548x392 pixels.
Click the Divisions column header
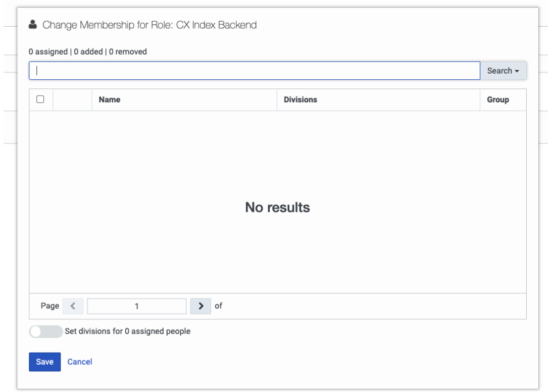pyautogui.click(x=301, y=100)
